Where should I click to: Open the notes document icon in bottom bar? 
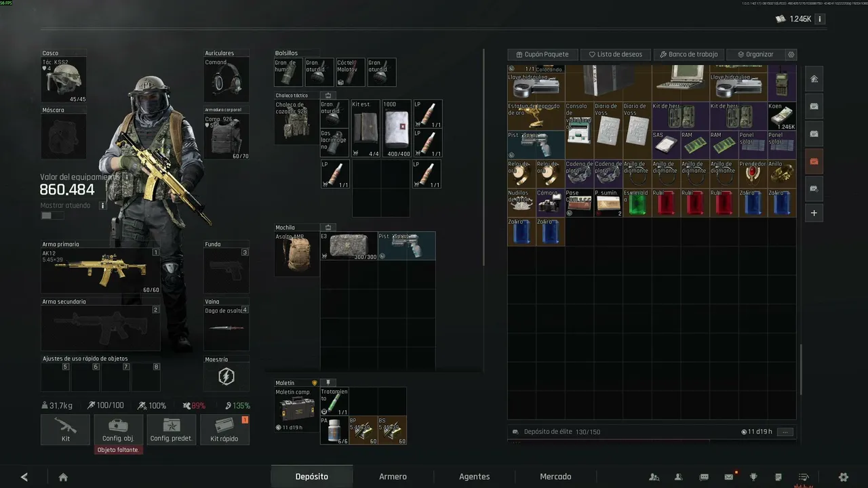point(778,477)
